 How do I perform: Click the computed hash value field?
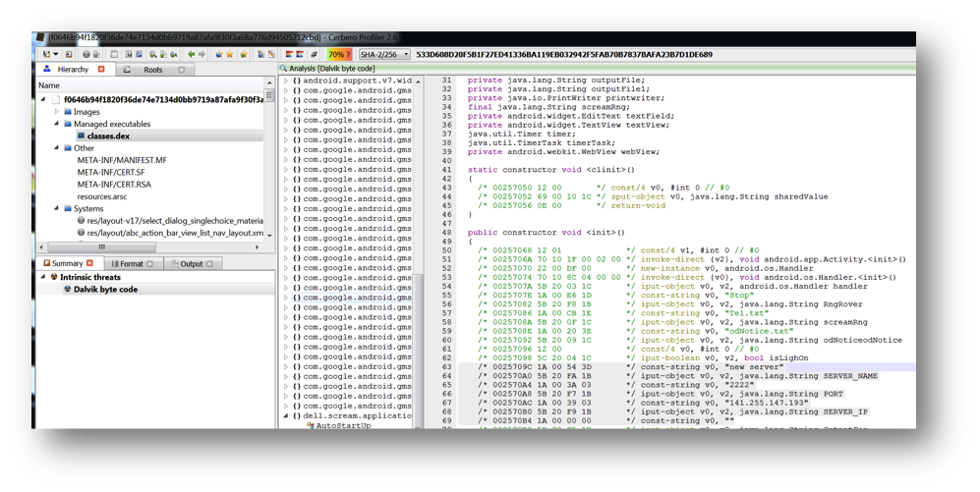(x=564, y=54)
